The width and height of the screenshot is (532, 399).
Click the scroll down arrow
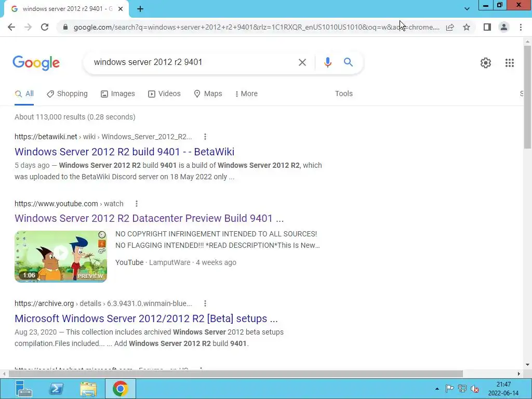point(527,365)
